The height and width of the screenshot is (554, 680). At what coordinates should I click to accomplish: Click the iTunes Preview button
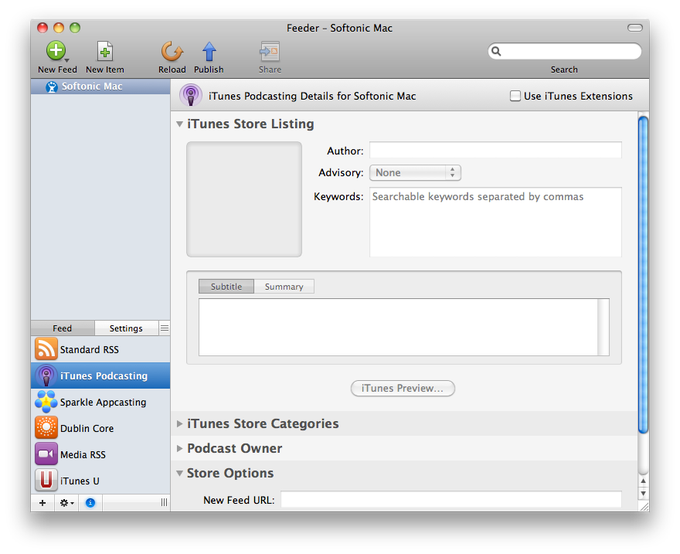[x=402, y=388]
